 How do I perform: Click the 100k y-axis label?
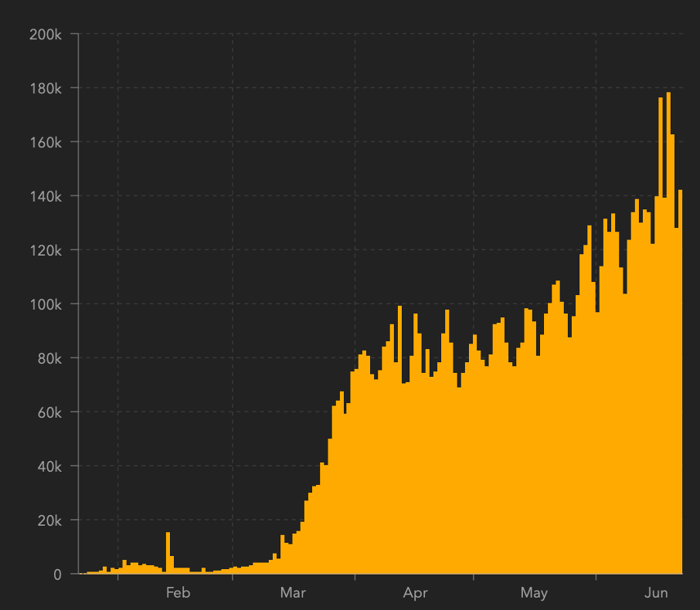(x=45, y=304)
